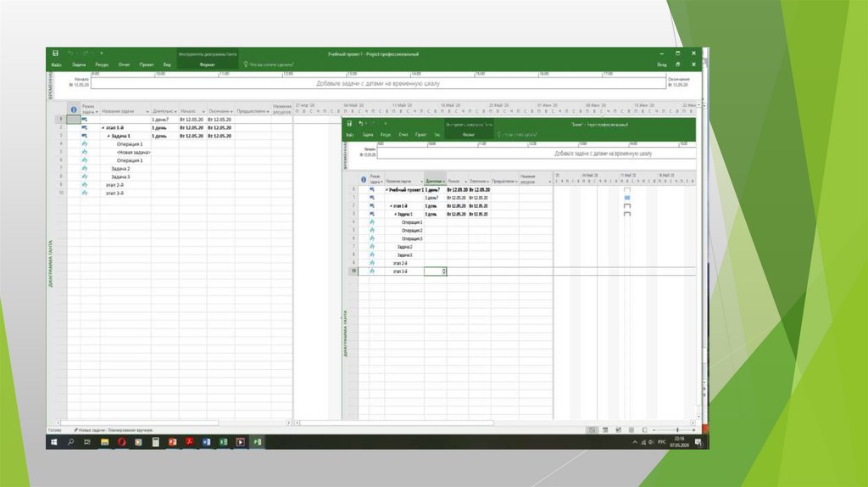868x487 pixels.
Task: Open the Формат tab in the front window
Action: tap(468, 134)
